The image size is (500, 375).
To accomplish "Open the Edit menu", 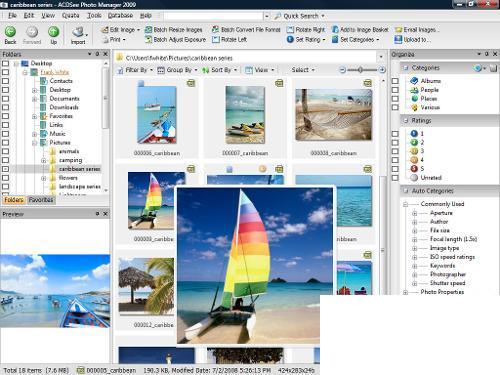I will click(x=29, y=15).
